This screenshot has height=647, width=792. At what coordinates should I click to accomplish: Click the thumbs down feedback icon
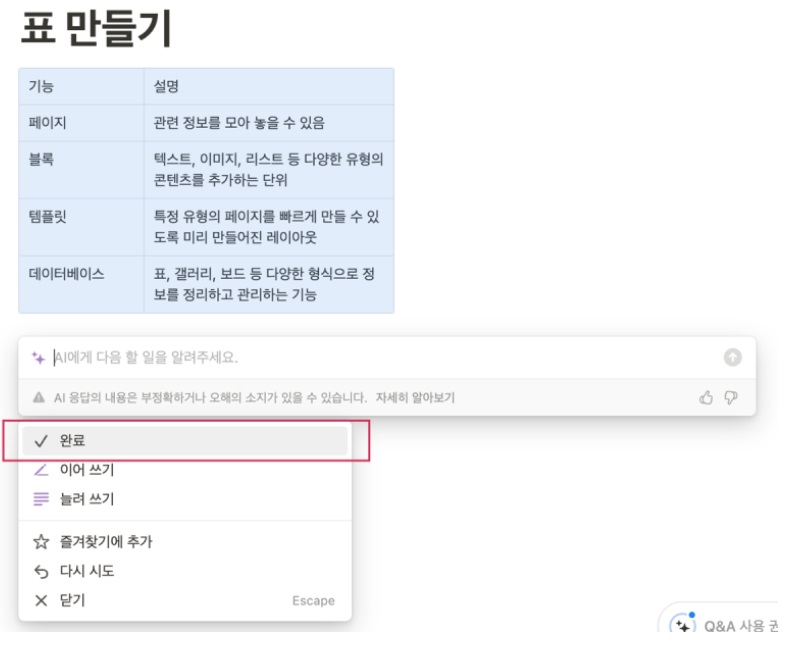click(731, 398)
